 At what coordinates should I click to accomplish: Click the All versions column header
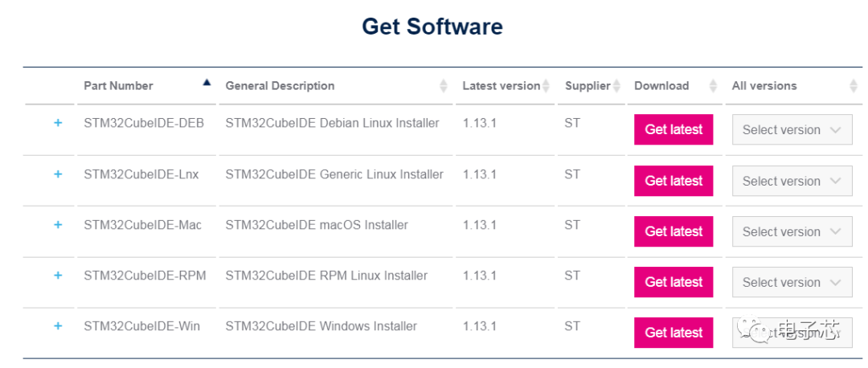point(764,86)
